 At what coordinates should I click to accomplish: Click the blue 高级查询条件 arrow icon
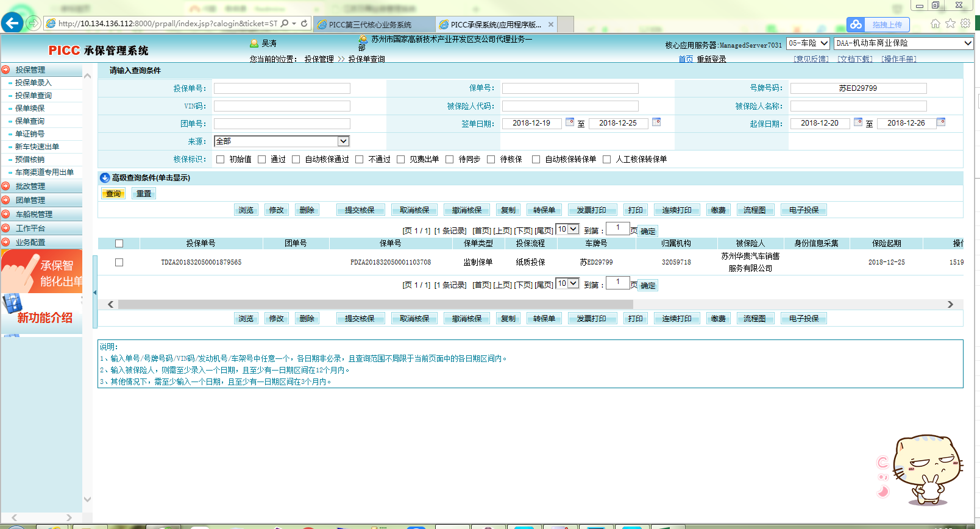tap(105, 178)
